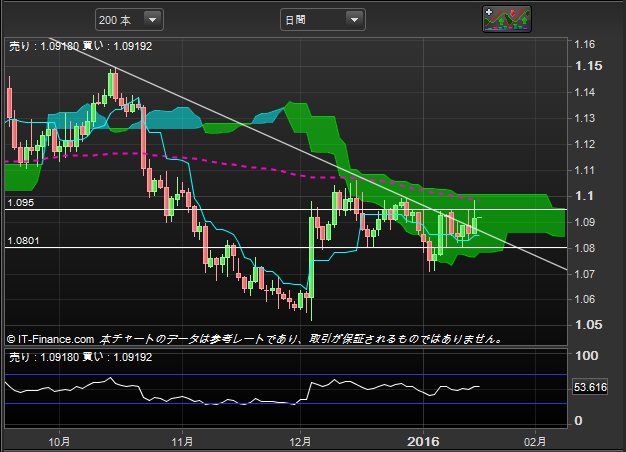
Task: Click the 02月 date axis label
Action: pos(535,442)
